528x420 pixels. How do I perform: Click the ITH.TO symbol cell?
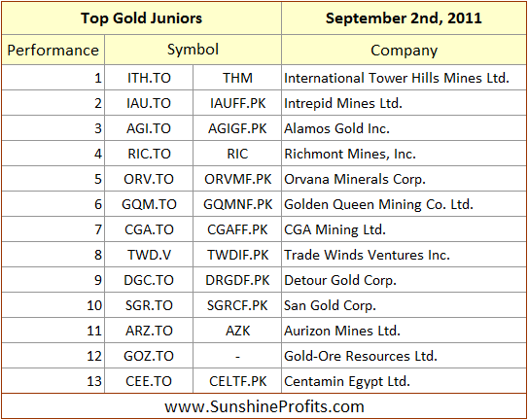point(149,78)
